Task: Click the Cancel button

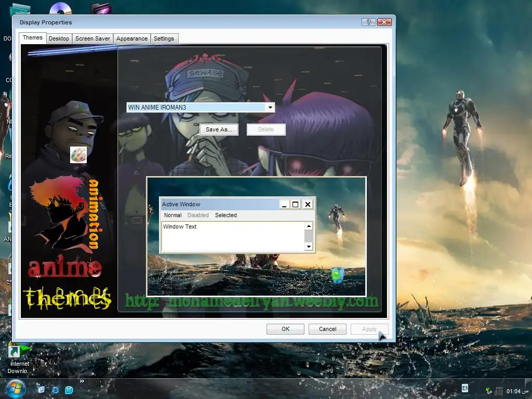Action: 327,329
